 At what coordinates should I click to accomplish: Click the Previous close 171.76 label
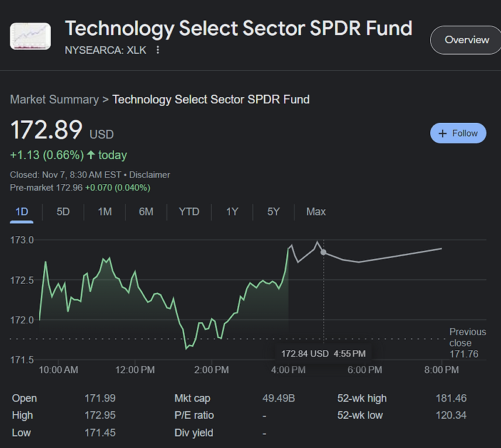click(467, 343)
